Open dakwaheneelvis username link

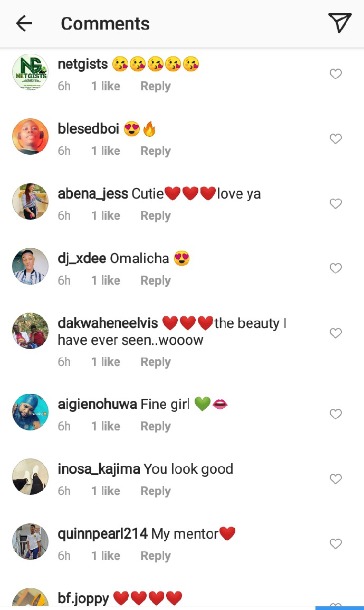click(x=108, y=323)
